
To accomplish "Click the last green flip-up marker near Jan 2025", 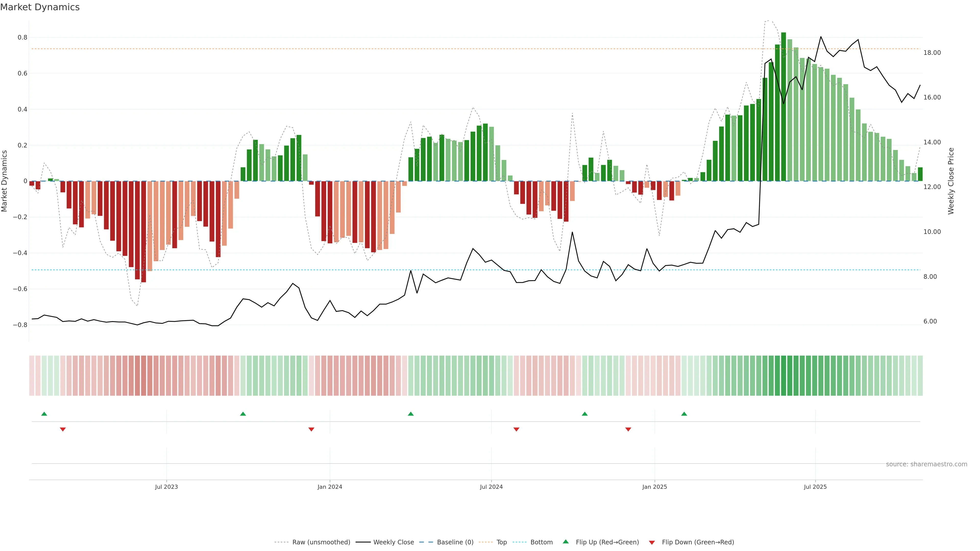I will (x=684, y=414).
